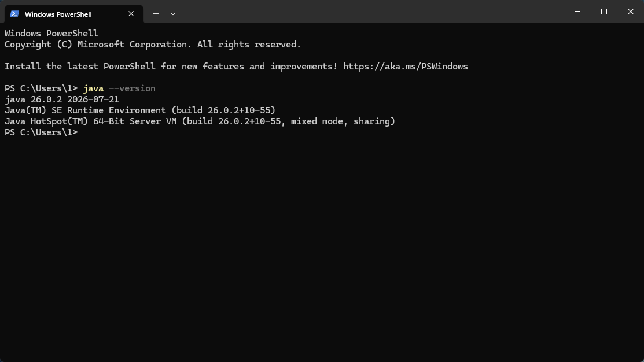Minimize the terminal window
The width and height of the screenshot is (644, 362).
[577, 12]
